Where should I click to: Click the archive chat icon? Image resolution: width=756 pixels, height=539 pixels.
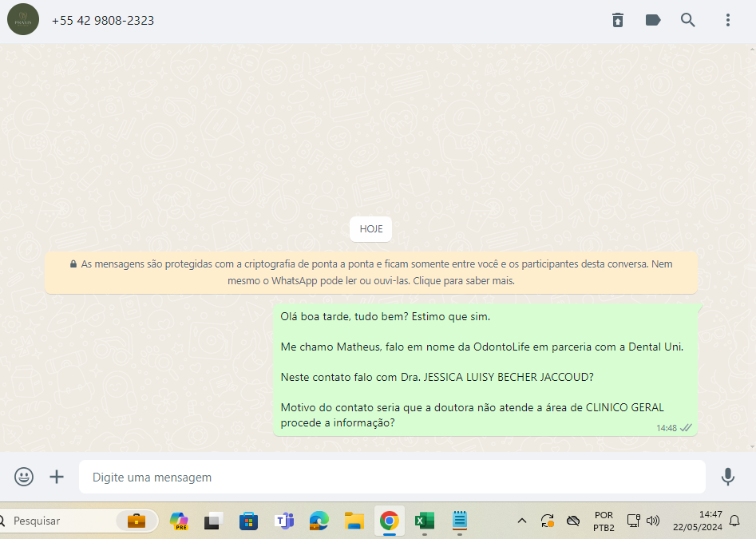[x=618, y=20]
